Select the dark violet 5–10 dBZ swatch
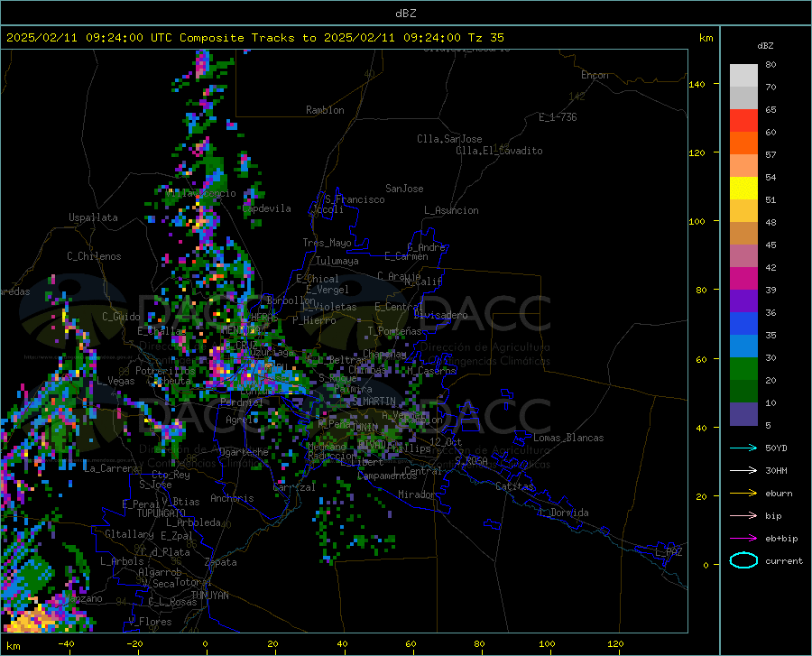This screenshot has width=812, height=656. 743,414
